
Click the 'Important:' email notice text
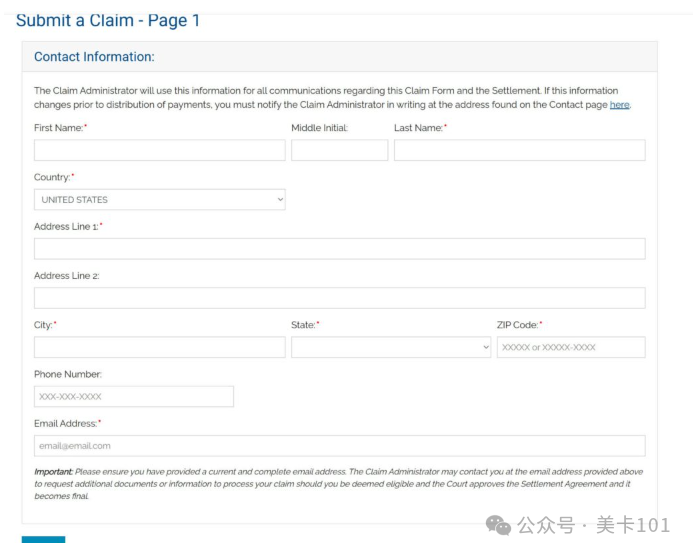(339, 484)
